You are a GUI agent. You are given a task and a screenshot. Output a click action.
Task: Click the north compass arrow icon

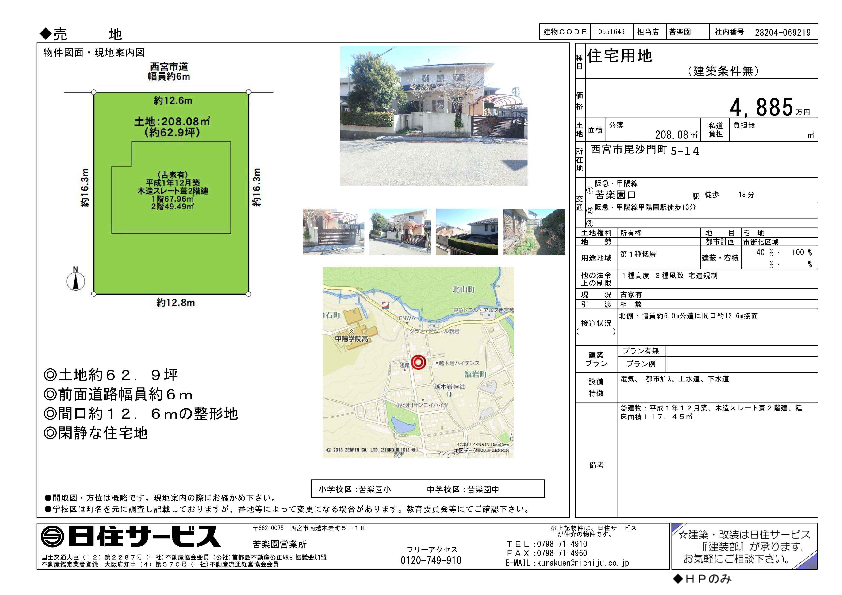(x=72, y=277)
